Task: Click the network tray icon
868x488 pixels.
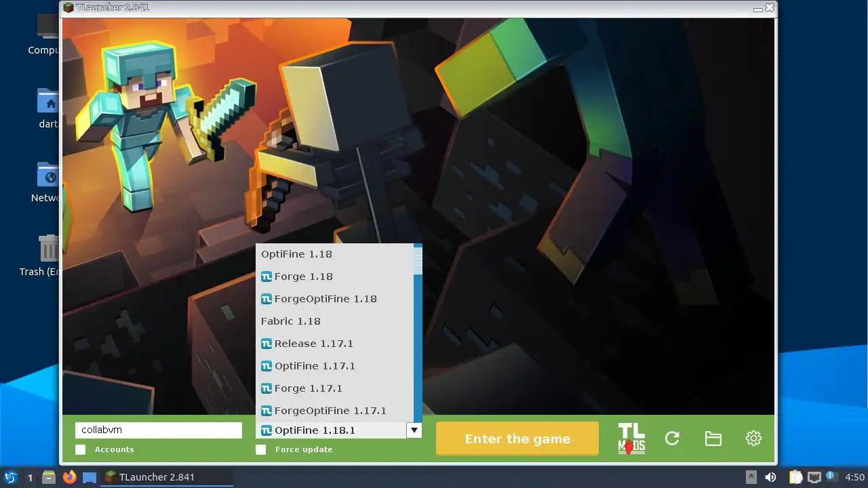Action: point(813,477)
